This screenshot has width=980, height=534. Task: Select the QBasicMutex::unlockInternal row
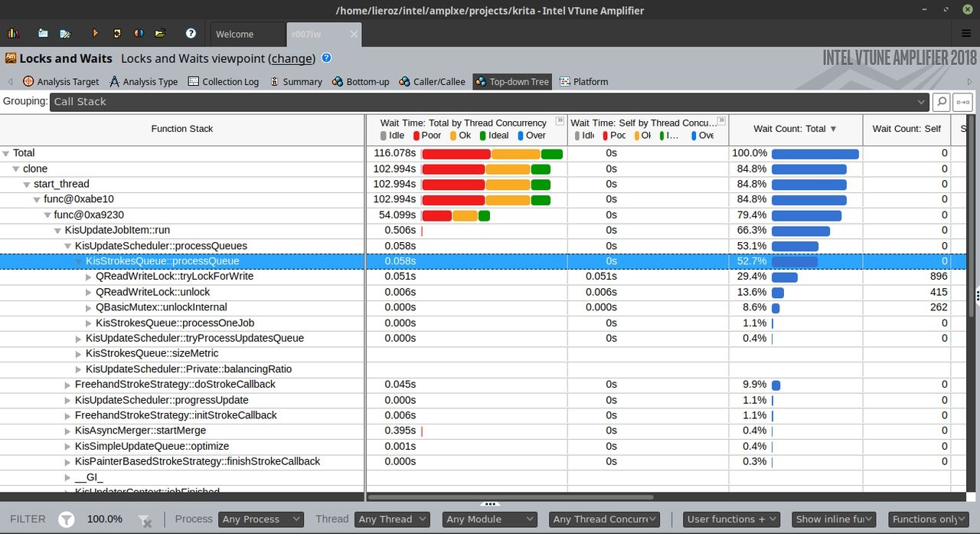click(482, 307)
